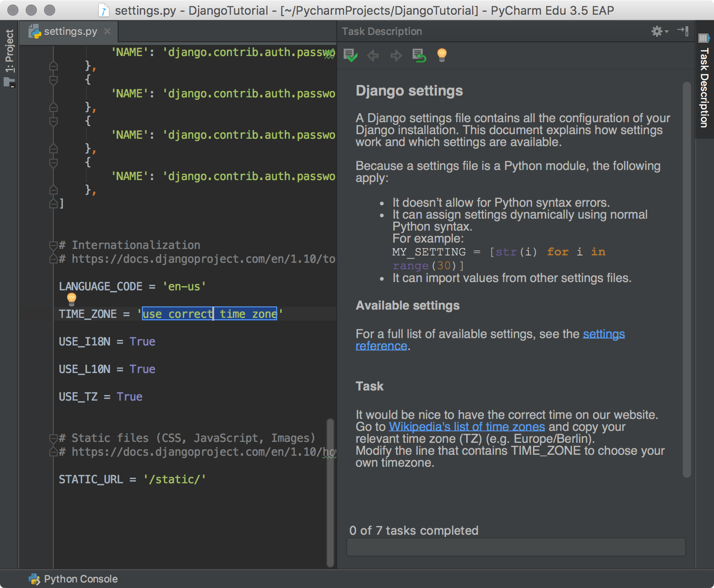
Task: Click the USE_I18N = True line
Action: tap(107, 342)
